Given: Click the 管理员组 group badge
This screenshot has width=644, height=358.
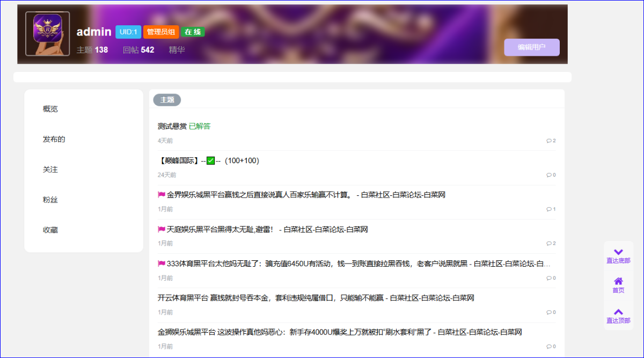Looking at the screenshot, I should point(161,32).
